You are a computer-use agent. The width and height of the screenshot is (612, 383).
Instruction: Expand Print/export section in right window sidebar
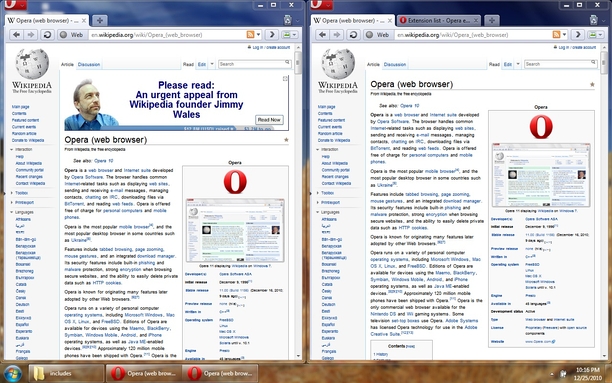point(328,202)
